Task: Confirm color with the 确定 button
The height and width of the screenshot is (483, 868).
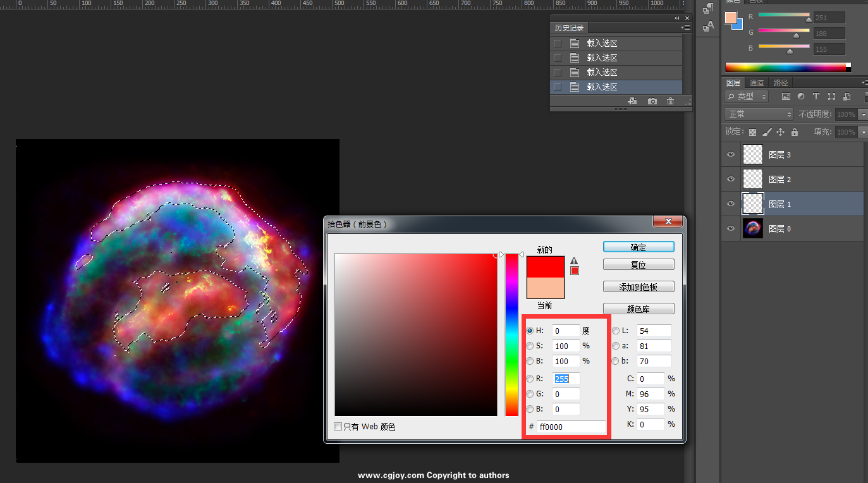Action: point(639,247)
